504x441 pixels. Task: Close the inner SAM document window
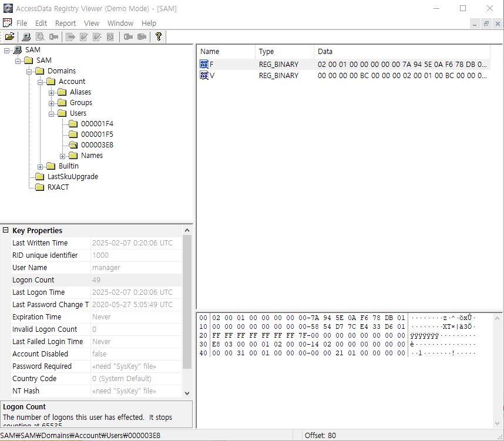coord(498,24)
